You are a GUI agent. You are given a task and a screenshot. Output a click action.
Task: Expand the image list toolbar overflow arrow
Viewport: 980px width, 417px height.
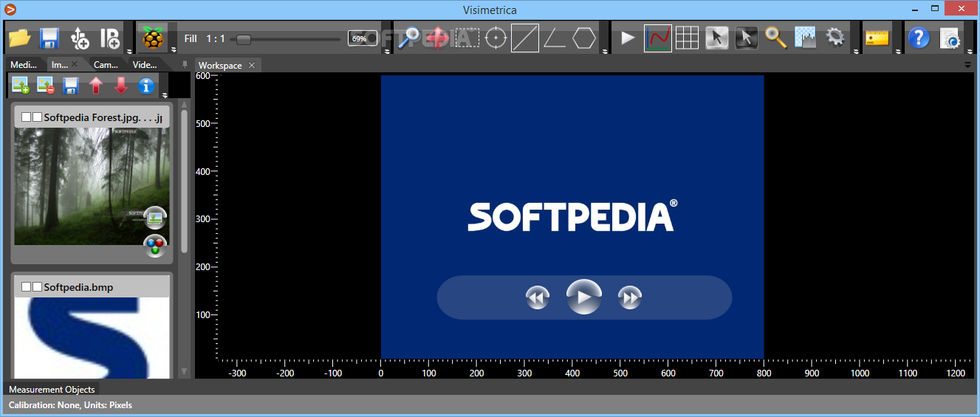(165, 95)
